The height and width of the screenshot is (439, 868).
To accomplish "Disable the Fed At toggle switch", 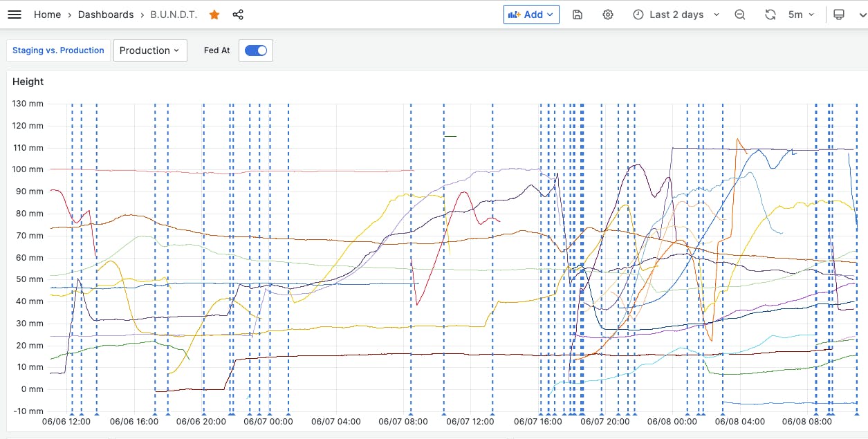I will pos(256,50).
